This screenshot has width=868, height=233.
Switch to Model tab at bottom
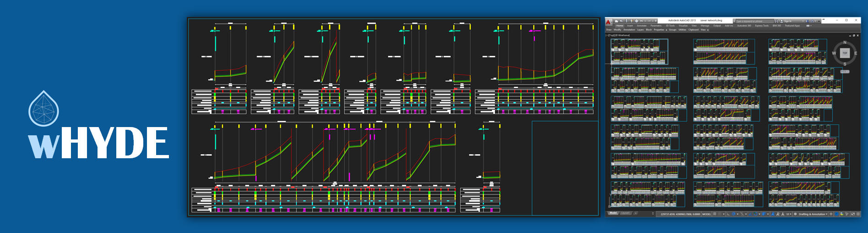[x=613, y=213]
